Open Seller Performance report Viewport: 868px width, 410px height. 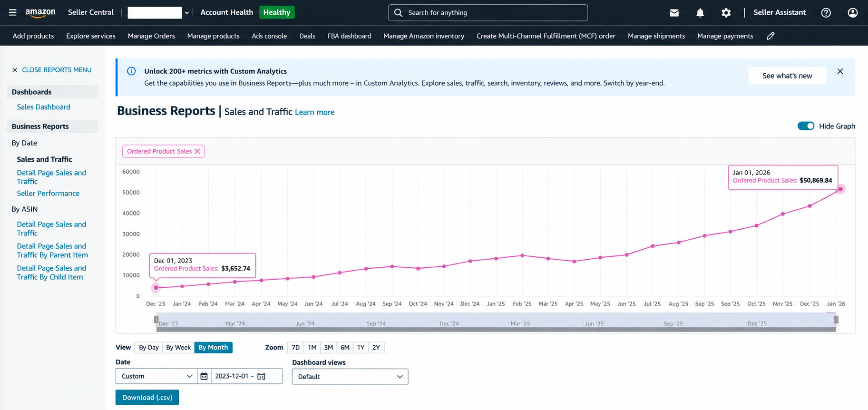coord(48,194)
